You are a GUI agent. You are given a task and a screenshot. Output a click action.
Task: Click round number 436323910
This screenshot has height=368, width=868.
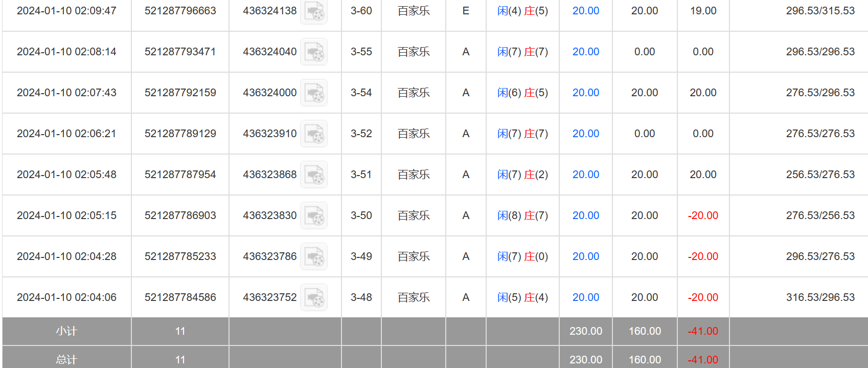coord(270,134)
